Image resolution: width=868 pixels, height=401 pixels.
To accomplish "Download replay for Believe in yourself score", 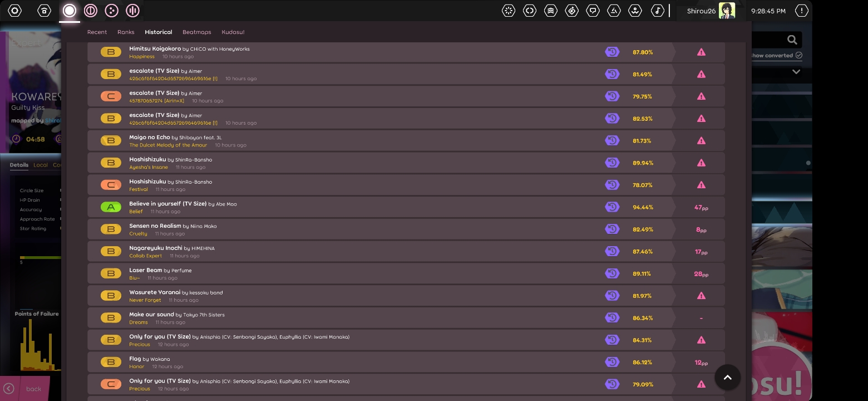I will click(612, 207).
